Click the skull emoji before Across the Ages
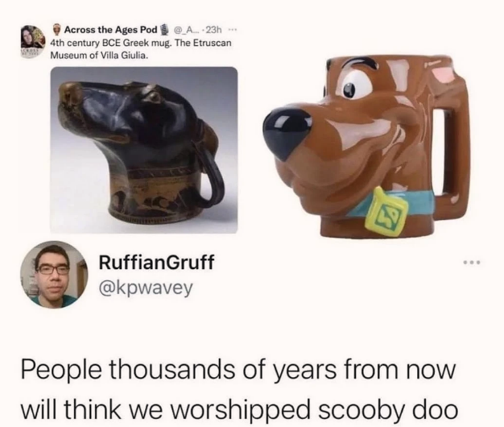This screenshot has width=504, height=427. click(x=57, y=30)
